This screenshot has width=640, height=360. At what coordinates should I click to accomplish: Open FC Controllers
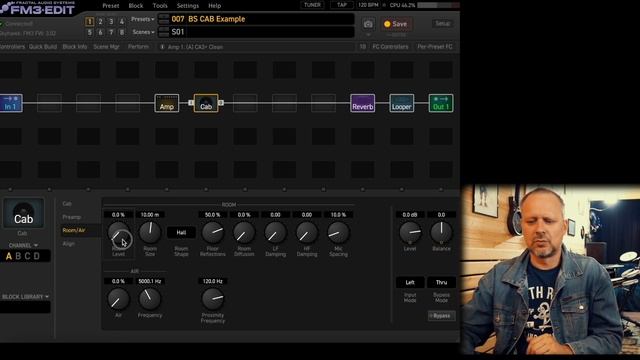[390, 47]
